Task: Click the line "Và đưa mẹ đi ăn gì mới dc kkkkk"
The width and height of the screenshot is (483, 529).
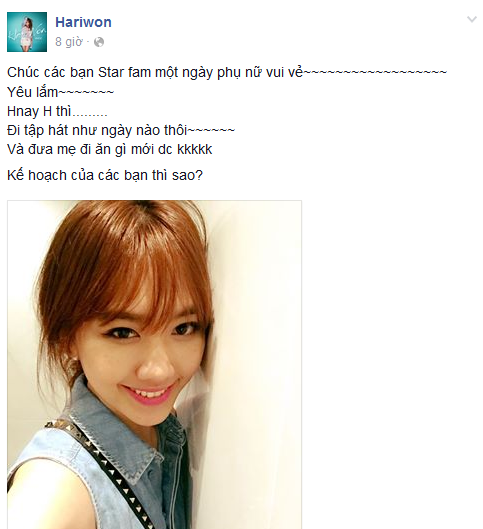Action: (x=110, y=149)
